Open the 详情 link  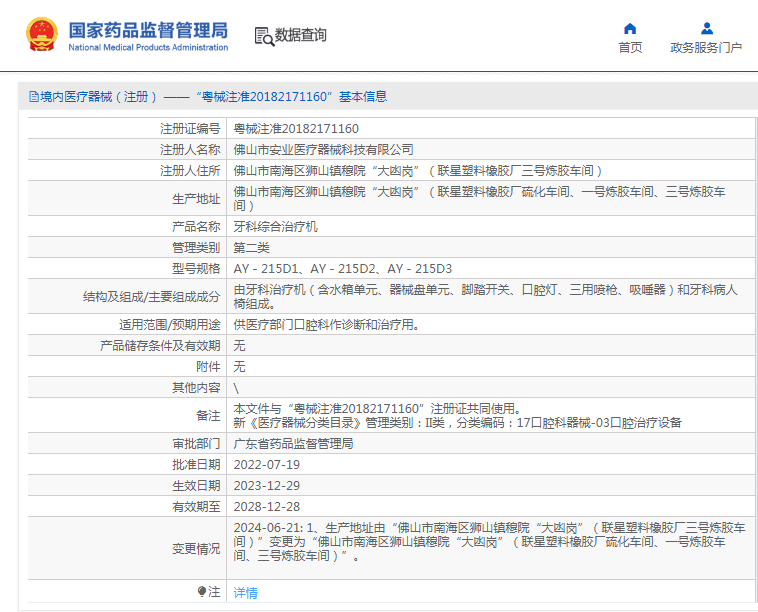point(246,593)
